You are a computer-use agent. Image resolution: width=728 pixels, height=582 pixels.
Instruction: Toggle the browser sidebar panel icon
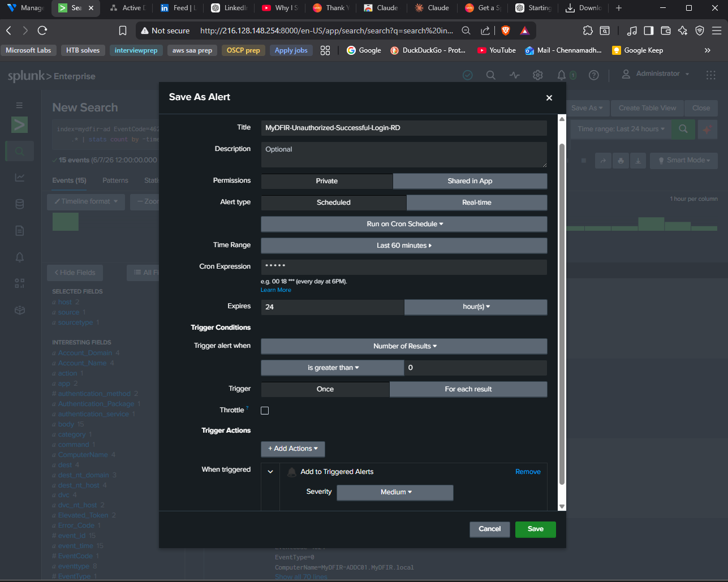pos(649,31)
